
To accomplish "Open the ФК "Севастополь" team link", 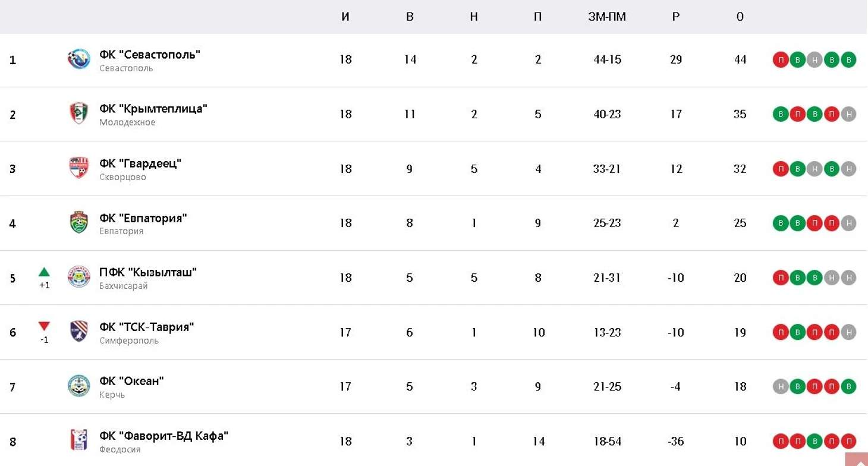I will pos(150,54).
